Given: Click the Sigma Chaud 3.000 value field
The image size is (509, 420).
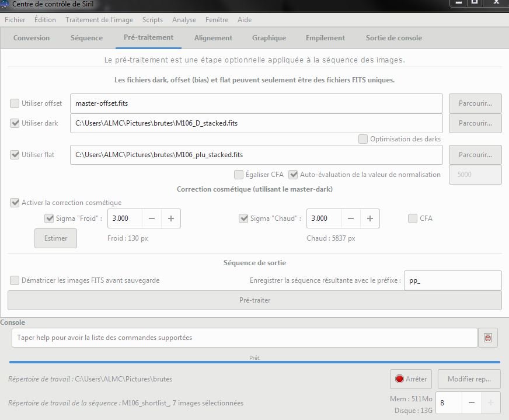Looking at the screenshot, I should [x=324, y=218].
